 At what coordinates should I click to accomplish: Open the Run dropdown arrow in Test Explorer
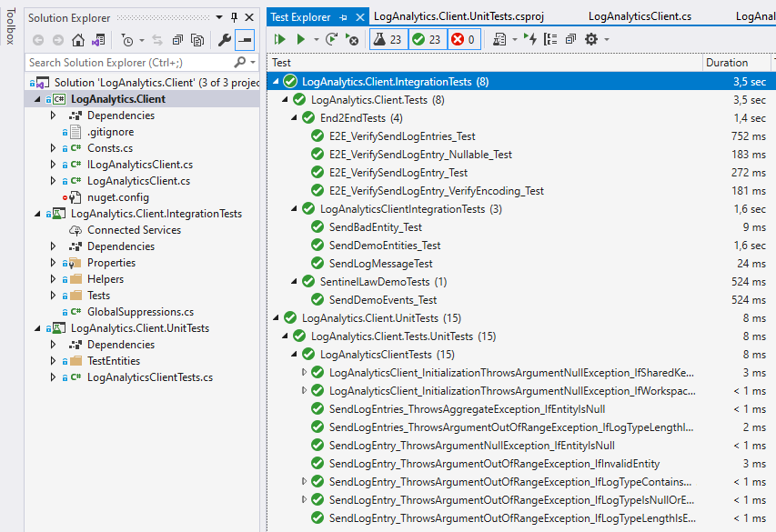click(x=316, y=39)
